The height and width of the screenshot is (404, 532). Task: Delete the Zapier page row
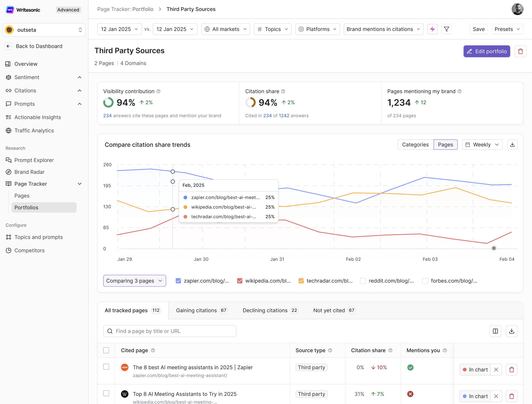511,370
